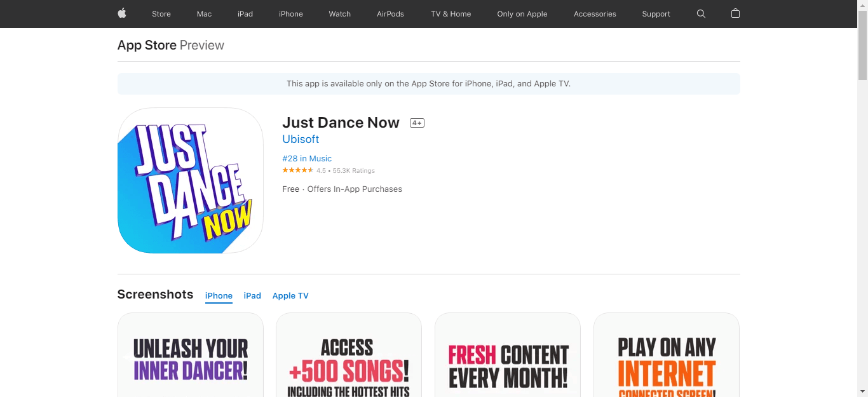Click the scrollbar up arrow
Image resolution: width=868 pixels, height=397 pixels.
[x=863, y=5]
